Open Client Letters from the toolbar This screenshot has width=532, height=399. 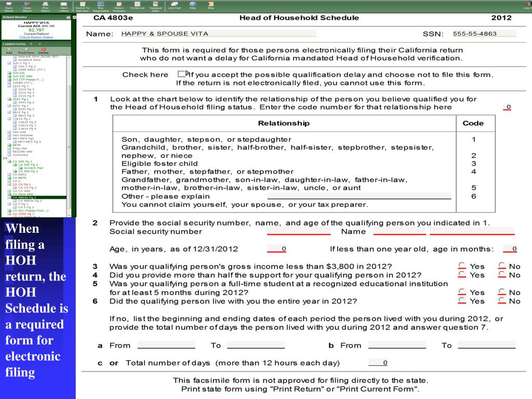click(64, 6)
